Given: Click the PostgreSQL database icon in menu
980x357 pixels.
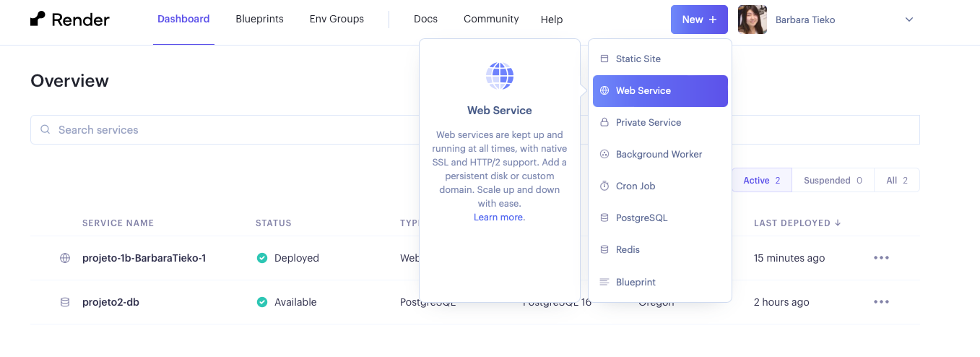Looking at the screenshot, I should pos(604,218).
